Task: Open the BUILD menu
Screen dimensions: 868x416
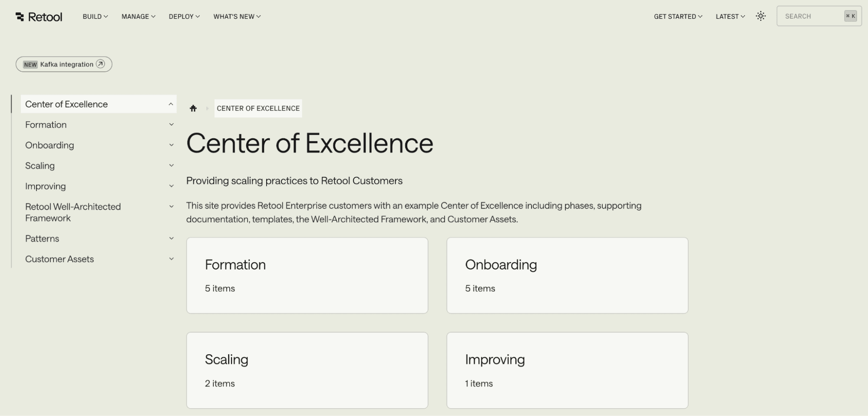Action: [95, 16]
